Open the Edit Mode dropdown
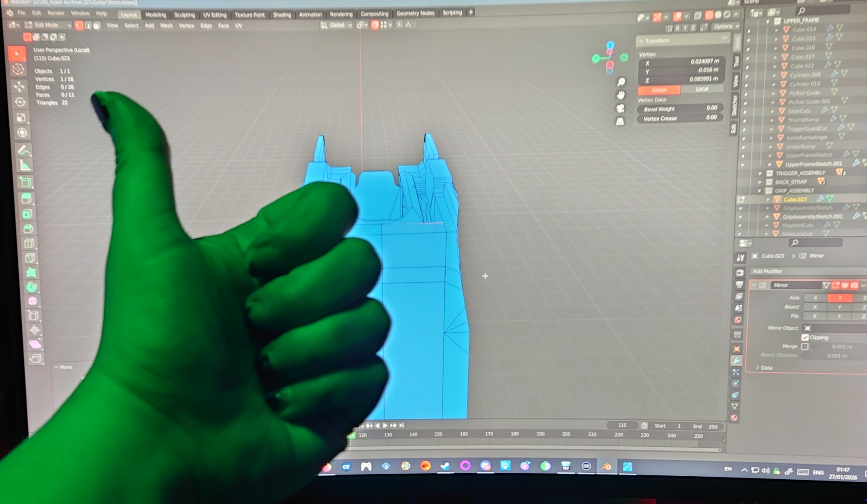The image size is (867, 504). 48,25
